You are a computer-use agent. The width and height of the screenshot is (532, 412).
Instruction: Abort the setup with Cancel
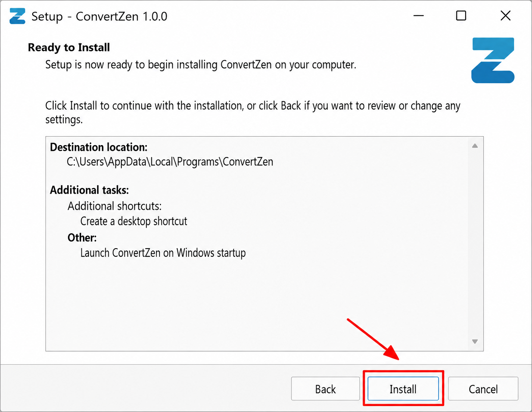point(483,388)
